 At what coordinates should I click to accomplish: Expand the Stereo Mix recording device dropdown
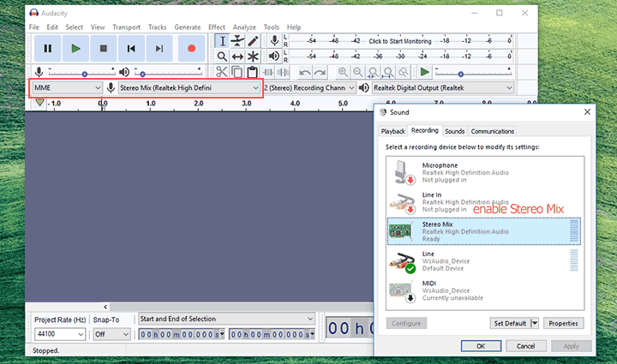coord(189,87)
